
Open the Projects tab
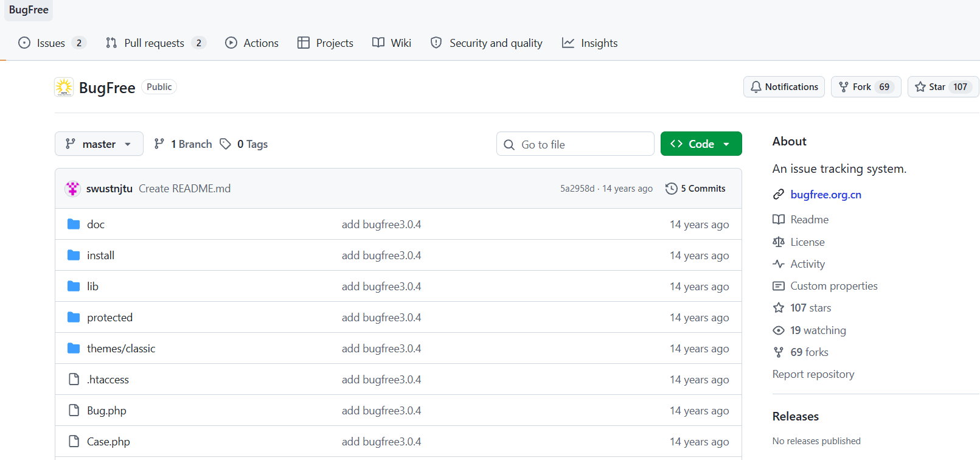coord(325,43)
